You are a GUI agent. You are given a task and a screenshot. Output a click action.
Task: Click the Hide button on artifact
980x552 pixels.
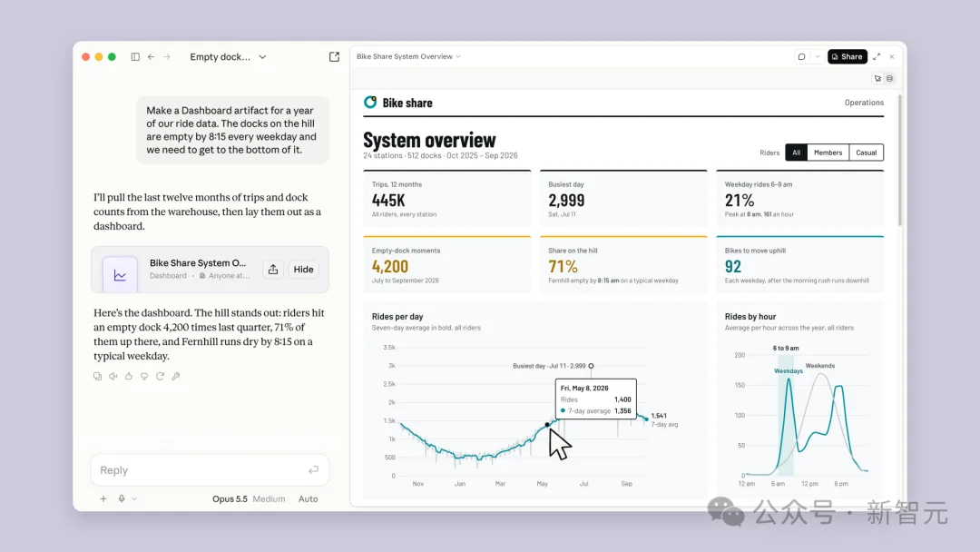point(304,270)
